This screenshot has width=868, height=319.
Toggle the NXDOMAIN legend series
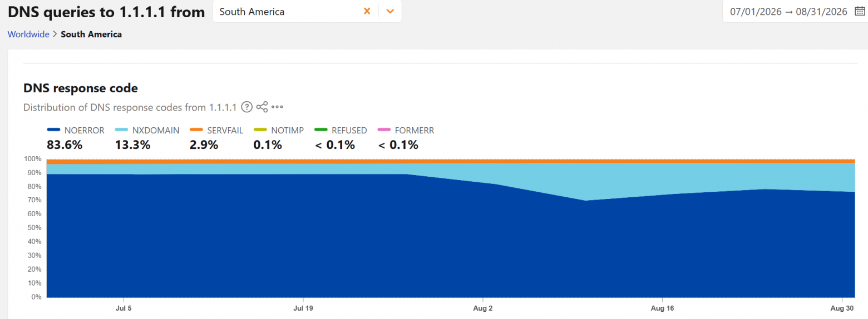147,131
